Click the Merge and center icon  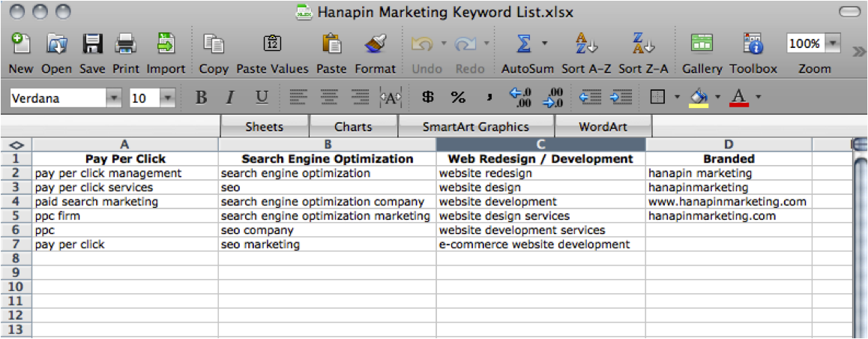[x=391, y=98]
